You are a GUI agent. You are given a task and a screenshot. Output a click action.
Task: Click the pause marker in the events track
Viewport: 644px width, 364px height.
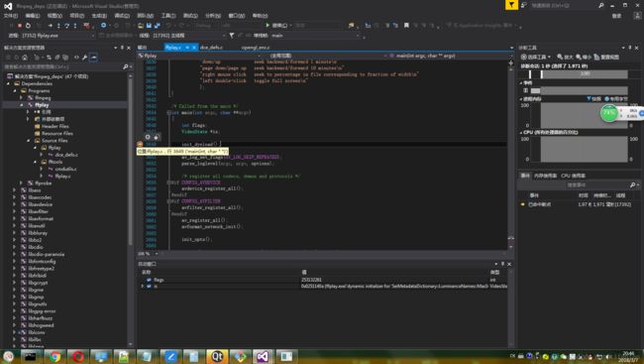click(x=526, y=90)
